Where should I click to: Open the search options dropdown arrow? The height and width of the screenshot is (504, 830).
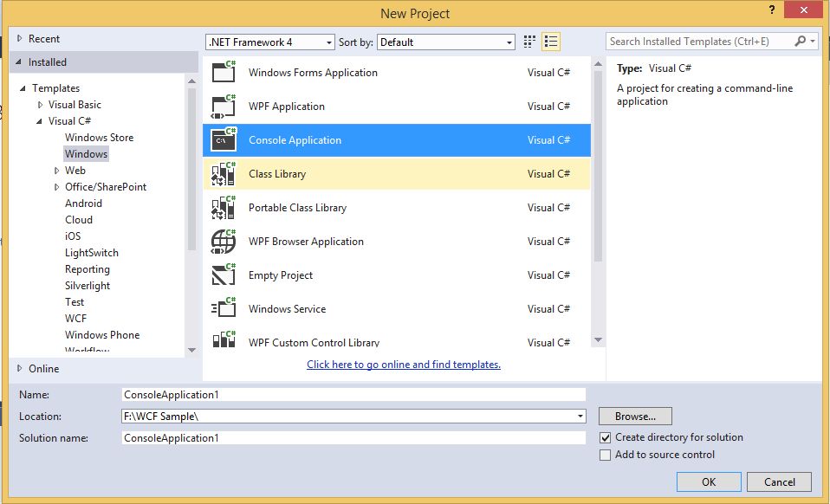tap(813, 42)
